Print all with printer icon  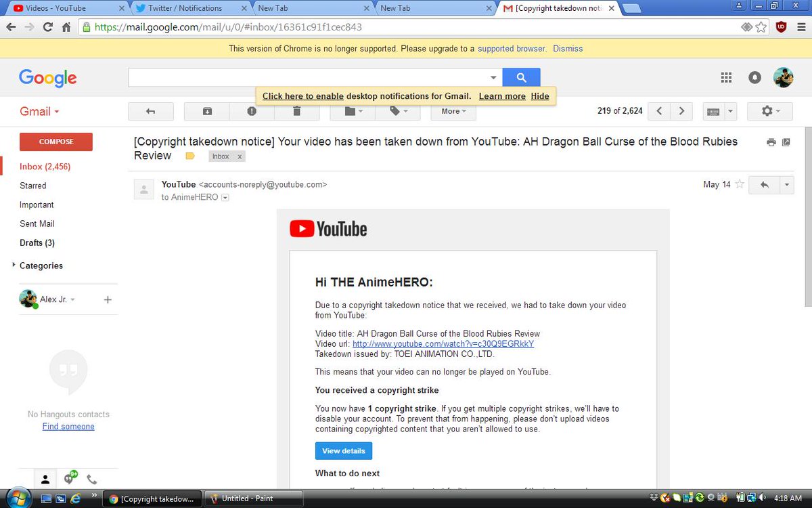[x=771, y=142]
